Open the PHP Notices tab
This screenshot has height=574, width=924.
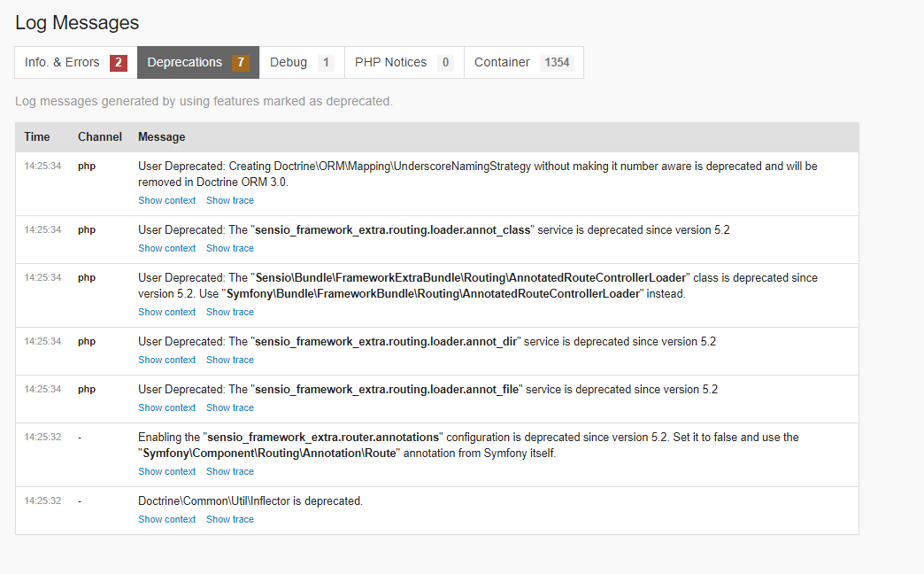pos(404,63)
